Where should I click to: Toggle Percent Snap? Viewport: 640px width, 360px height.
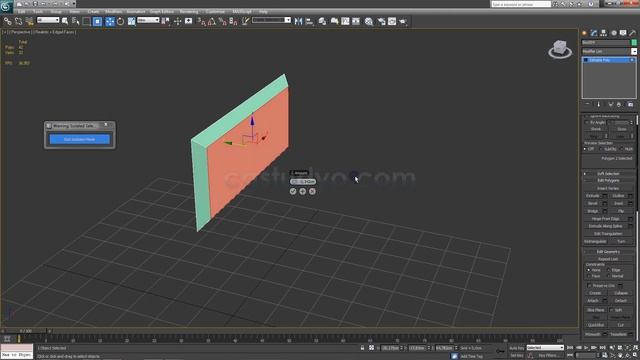pos(222,21)
